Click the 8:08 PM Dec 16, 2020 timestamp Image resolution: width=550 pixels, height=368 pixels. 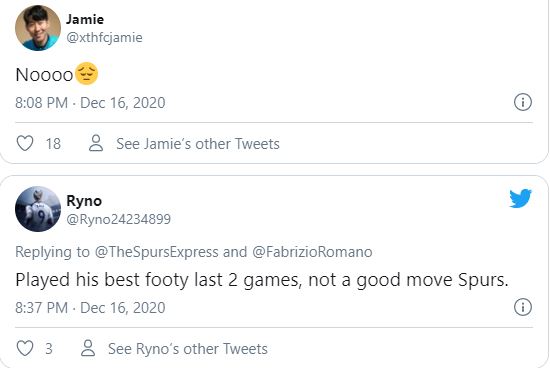90,103
